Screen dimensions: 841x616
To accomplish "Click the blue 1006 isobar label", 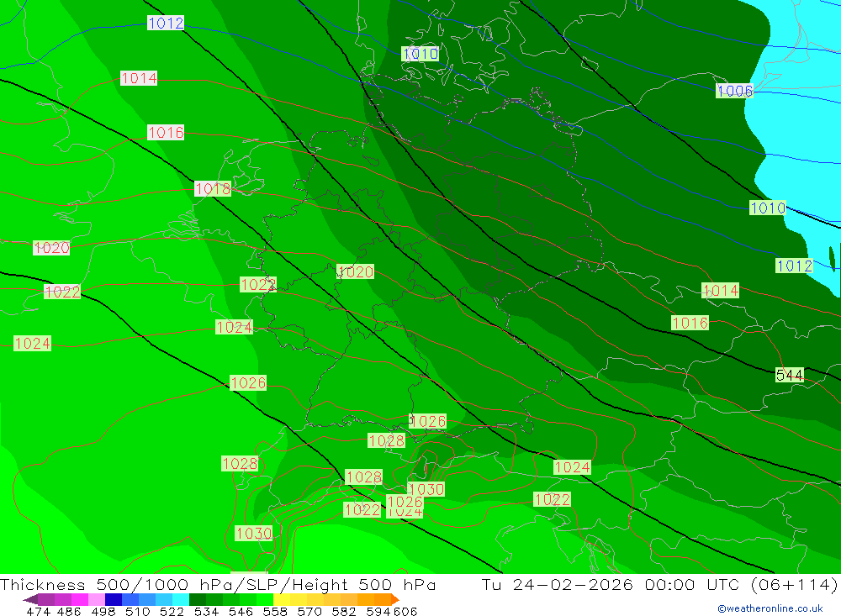I will pos(735,91).
